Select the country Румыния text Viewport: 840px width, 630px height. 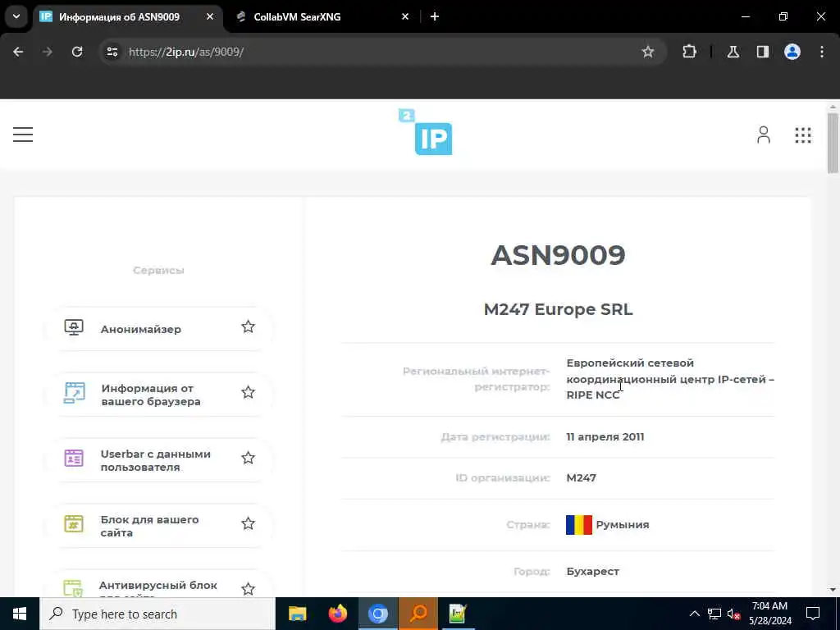[623, 525]
